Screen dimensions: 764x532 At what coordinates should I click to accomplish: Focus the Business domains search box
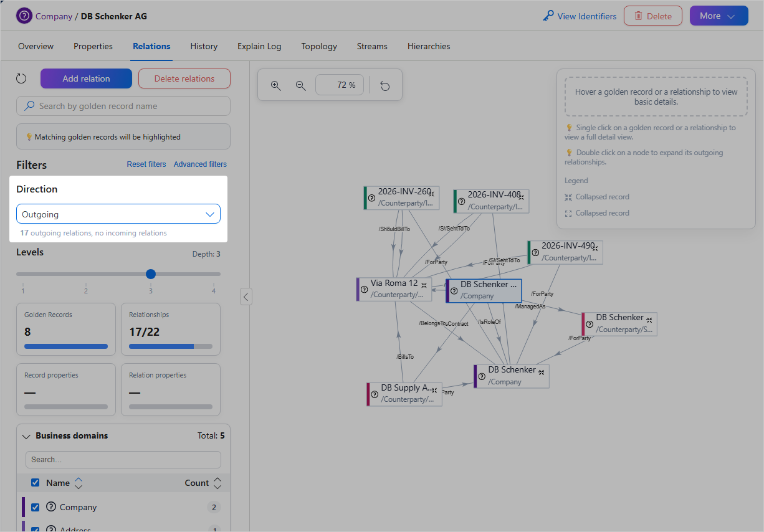(123, 460)
